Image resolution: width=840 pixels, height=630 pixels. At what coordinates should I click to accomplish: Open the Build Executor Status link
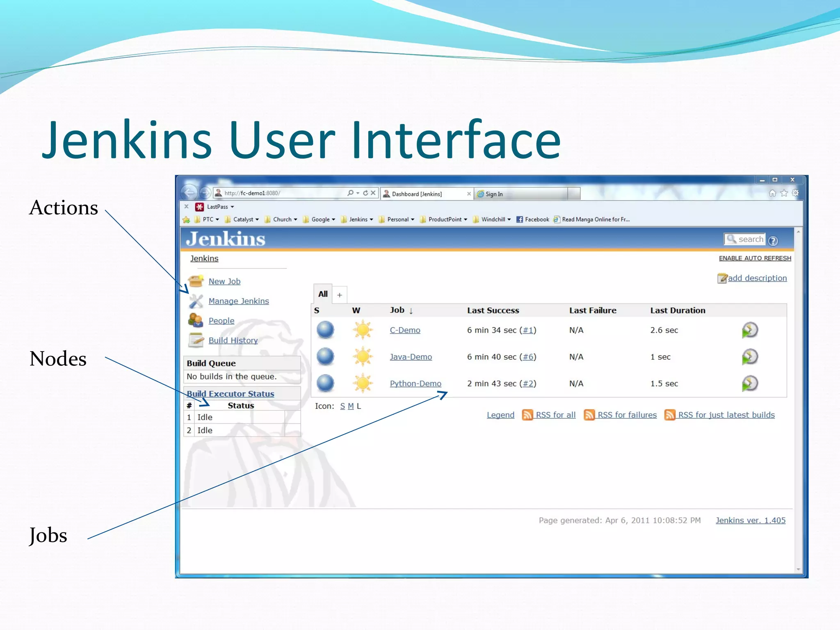click(x=231, y=394)
